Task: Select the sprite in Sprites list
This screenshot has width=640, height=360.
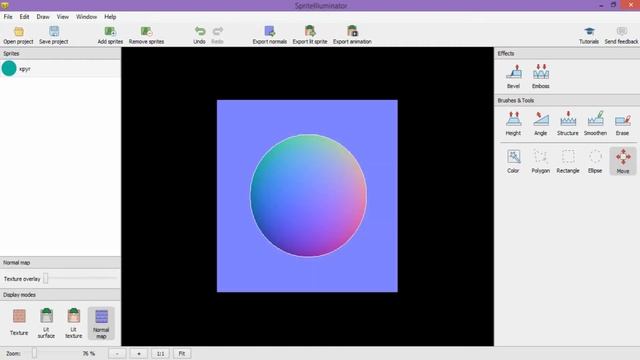Action: coord(60,69)
